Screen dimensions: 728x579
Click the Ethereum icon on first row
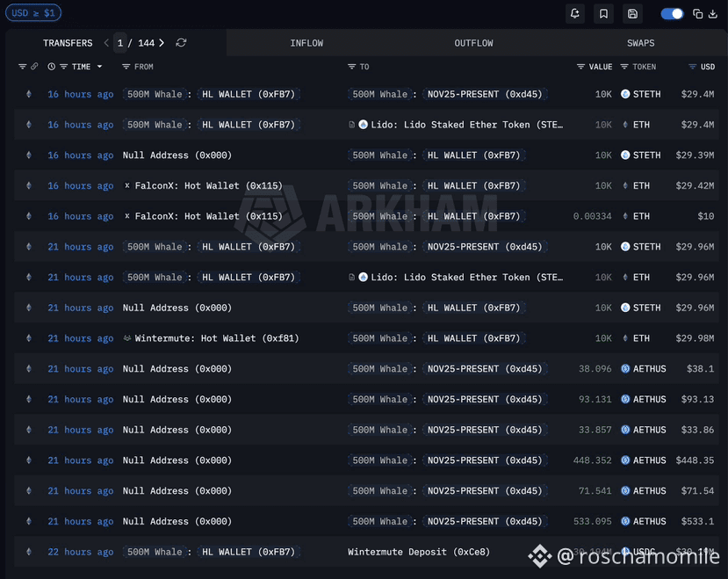pos(29,94)
